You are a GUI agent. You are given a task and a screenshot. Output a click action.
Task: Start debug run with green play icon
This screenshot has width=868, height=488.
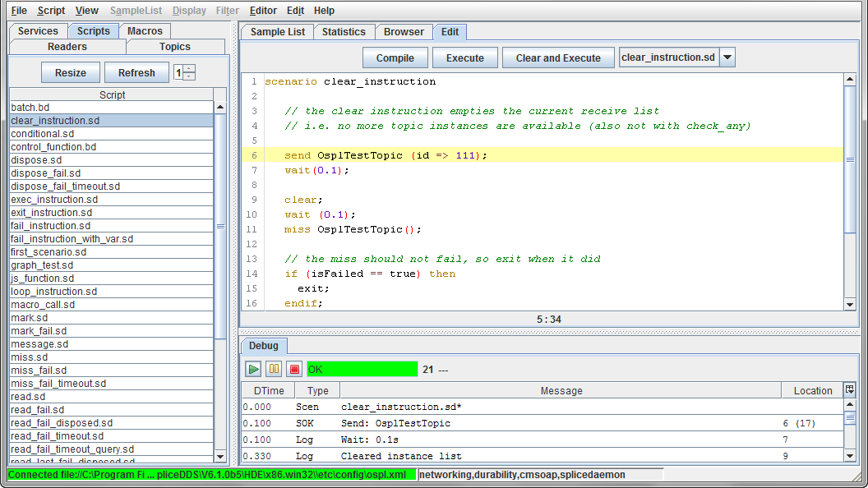[x=253, y=369]
